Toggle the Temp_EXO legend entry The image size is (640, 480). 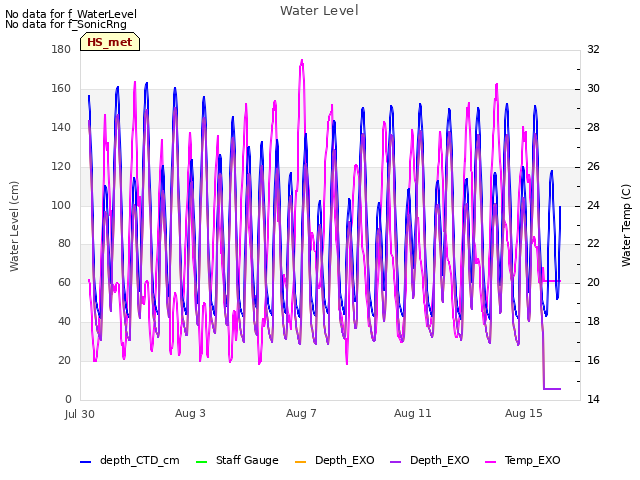click(x=522, y=460)
